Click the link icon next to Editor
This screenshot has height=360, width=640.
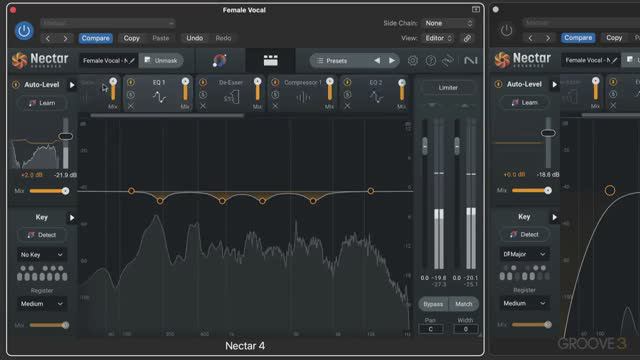[x=467, y=38]
